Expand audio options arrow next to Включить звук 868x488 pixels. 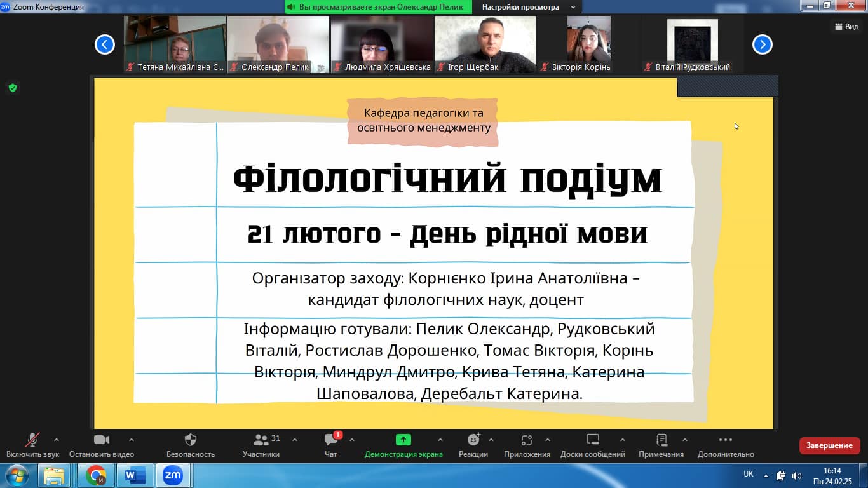(x=57, y=440)
